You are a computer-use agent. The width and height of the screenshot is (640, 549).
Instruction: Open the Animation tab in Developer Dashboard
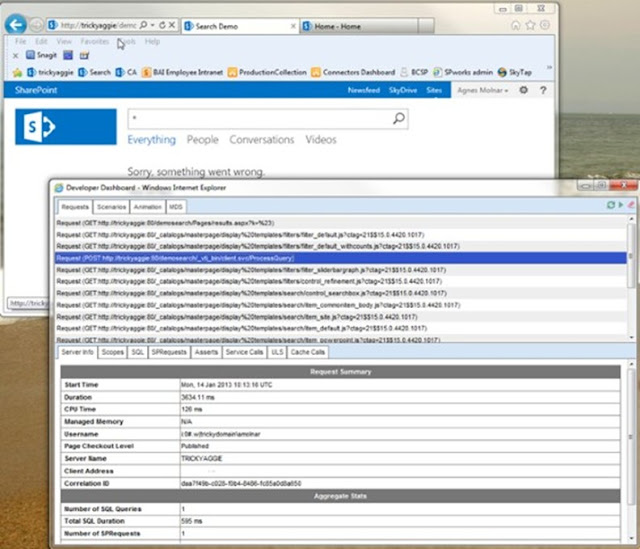point(148,207)
